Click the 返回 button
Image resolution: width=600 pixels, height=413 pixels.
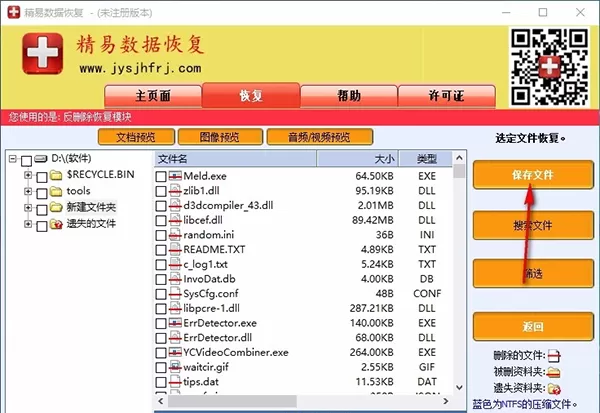coord(533,326)
